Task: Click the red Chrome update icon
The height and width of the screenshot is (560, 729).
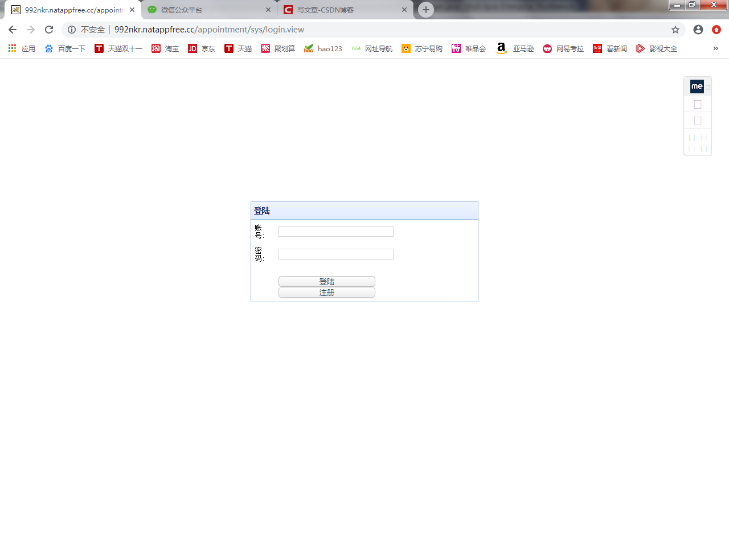Action: [x=716, y=30]
